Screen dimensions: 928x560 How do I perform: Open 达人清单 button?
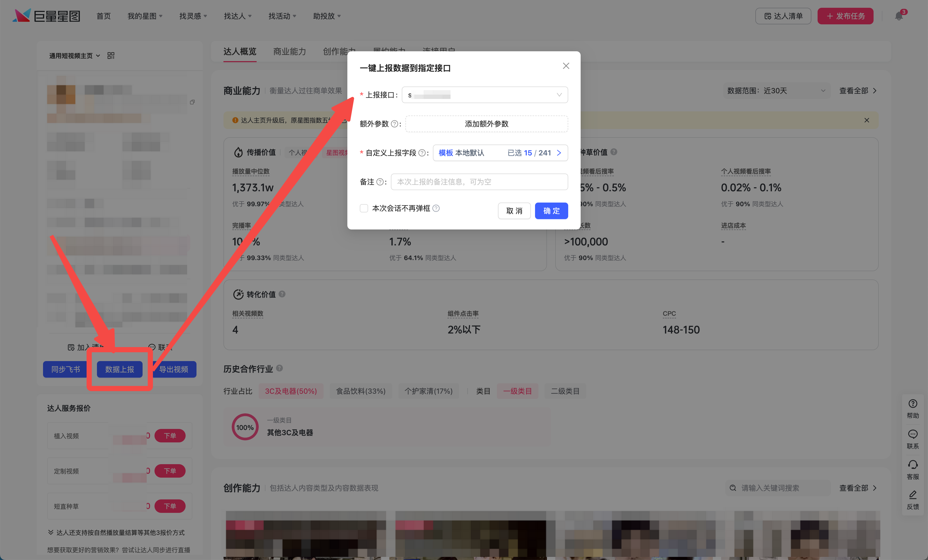pos(783,16)
